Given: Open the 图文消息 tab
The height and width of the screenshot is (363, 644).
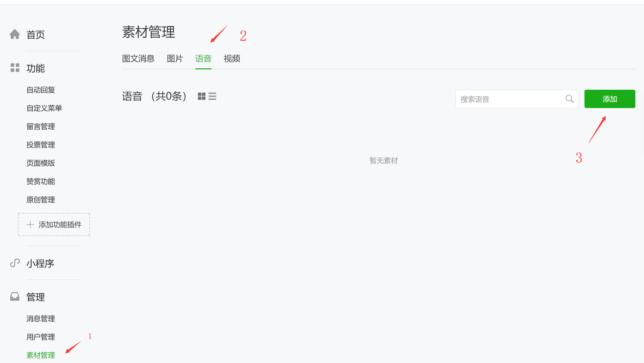Looking at the screenshot, I should [138, 59].
